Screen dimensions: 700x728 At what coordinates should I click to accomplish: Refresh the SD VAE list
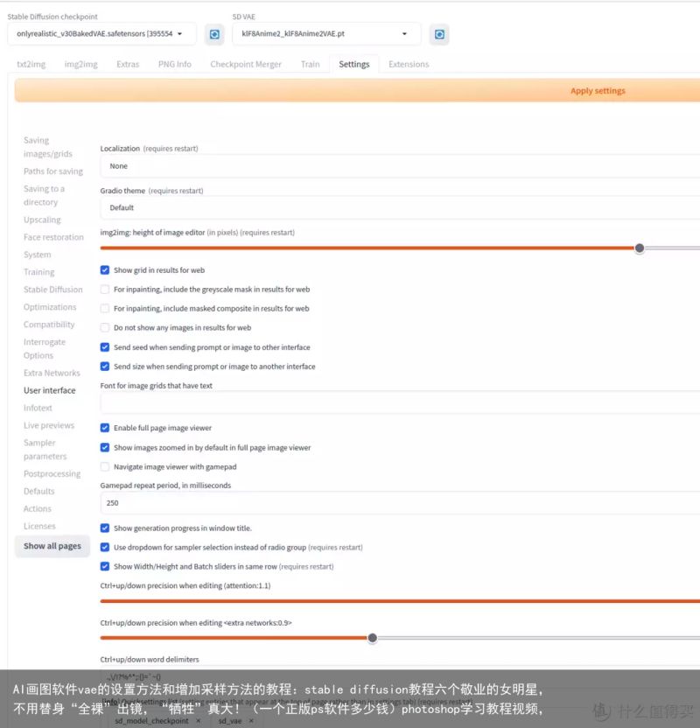tap(439, 34)
